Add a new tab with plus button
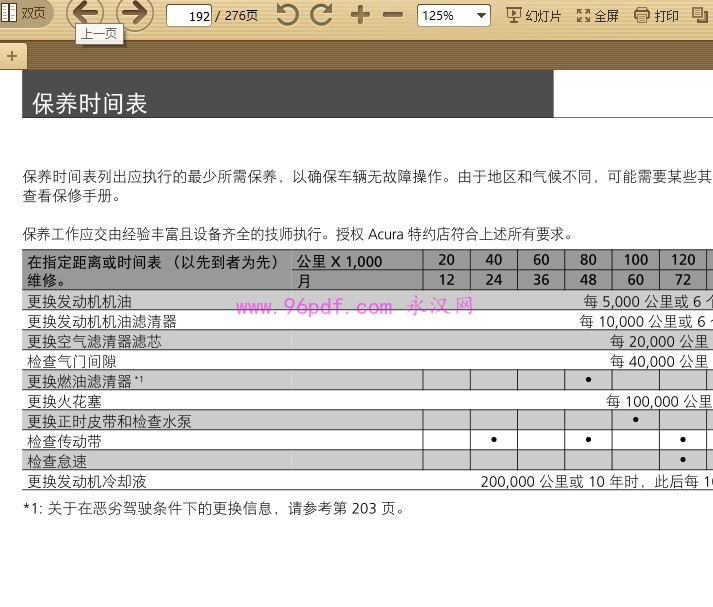The height and width of the screenshot is (607, 713). pyautogui.click(x=12, y=56)
